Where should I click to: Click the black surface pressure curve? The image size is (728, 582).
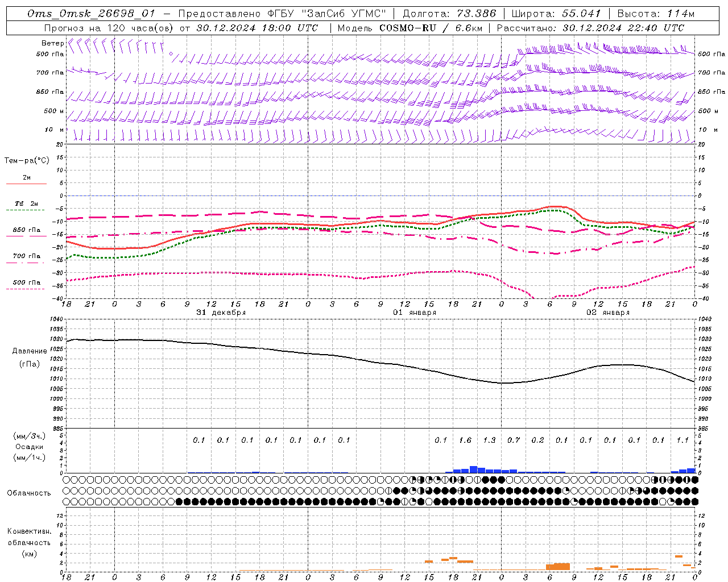click(380, 361)
